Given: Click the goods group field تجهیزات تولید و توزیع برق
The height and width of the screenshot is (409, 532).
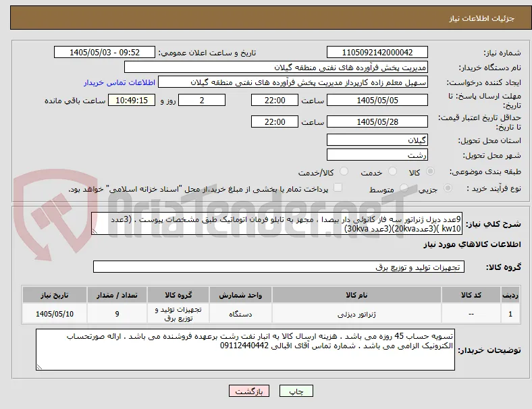Looking at the screenshot, I should (x=279, y=267).
